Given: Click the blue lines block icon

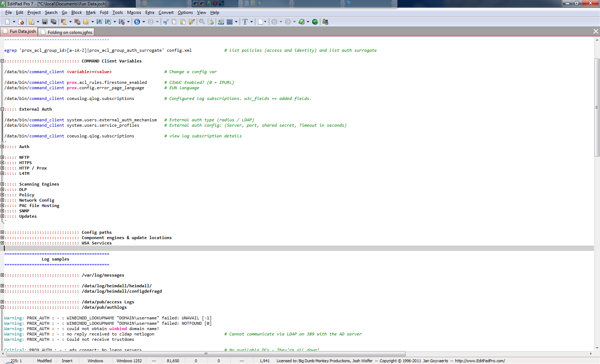Looking at the screenshot, I should pos(230,22).
